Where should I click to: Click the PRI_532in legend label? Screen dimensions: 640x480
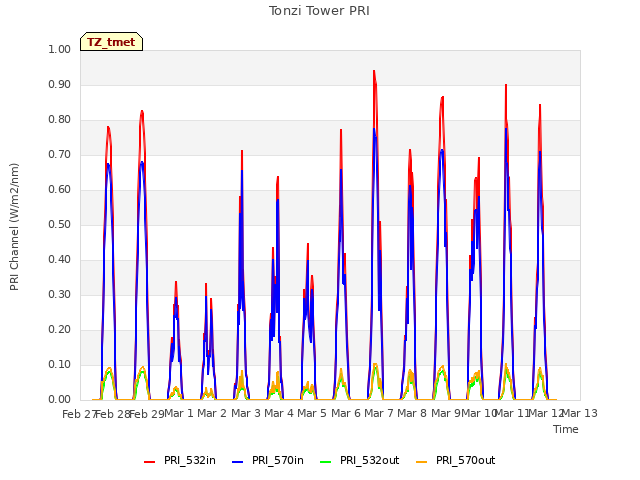pos(190,460)
